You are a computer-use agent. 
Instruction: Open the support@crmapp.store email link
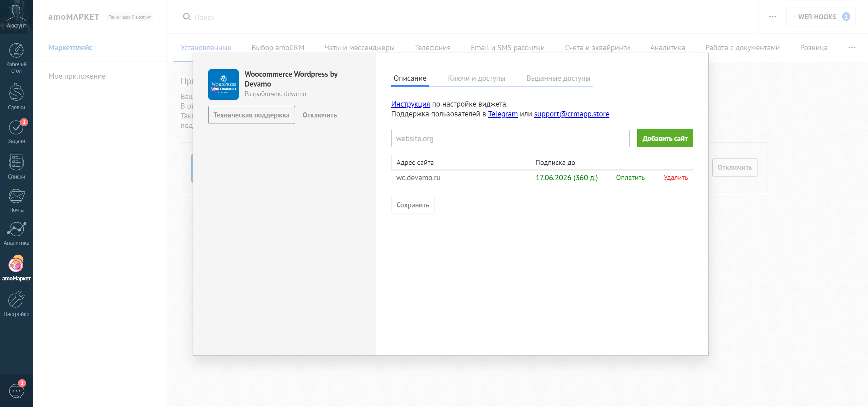coord(571,114)
